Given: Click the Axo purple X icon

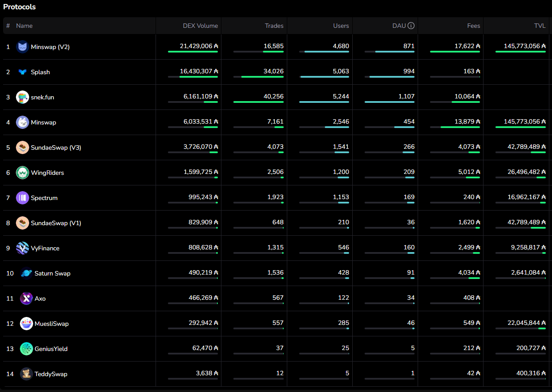Looking at the screenshot, I should coord(26,298).
